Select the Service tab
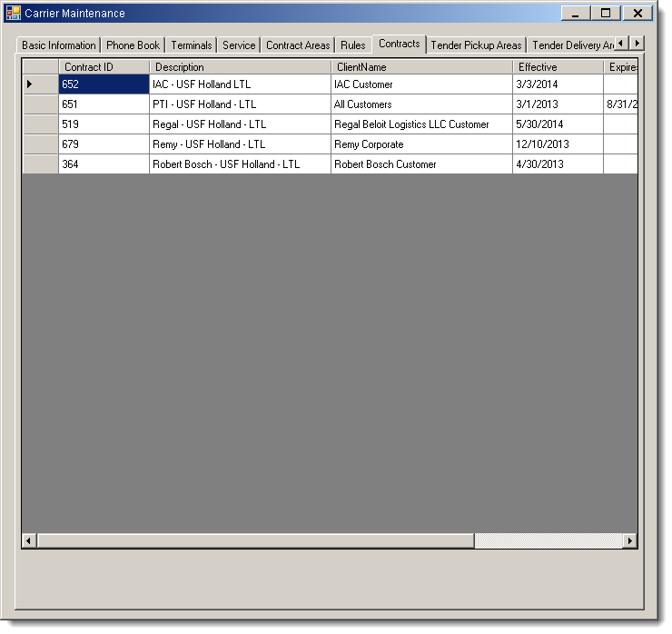 [x=239, y=45]
